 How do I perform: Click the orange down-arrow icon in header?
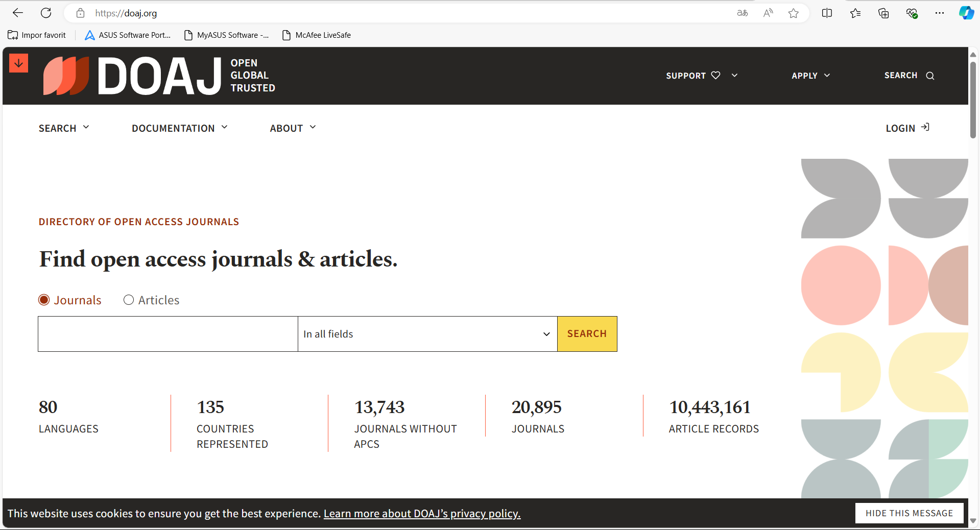point(18,63)
